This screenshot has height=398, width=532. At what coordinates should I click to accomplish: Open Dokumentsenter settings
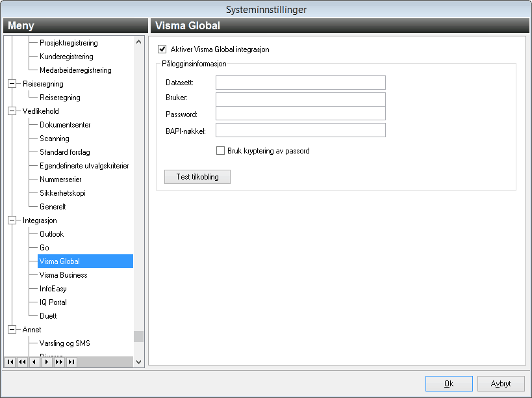click(x=65, y=125)
